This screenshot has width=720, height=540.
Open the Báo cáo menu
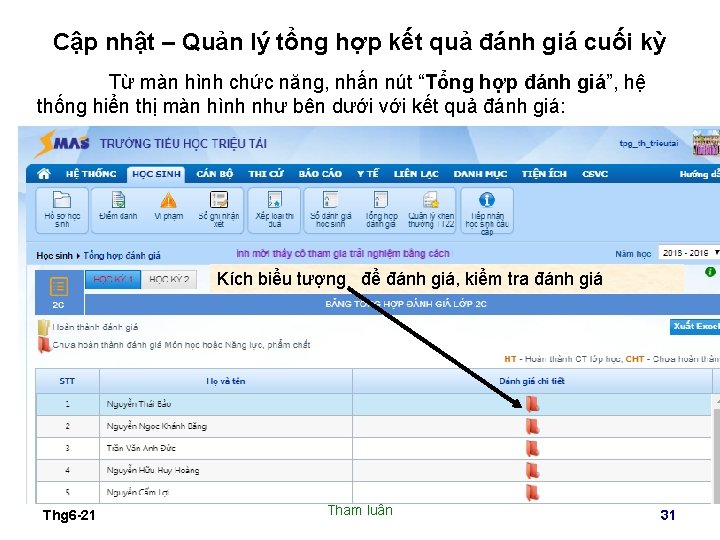pos(320,174)
